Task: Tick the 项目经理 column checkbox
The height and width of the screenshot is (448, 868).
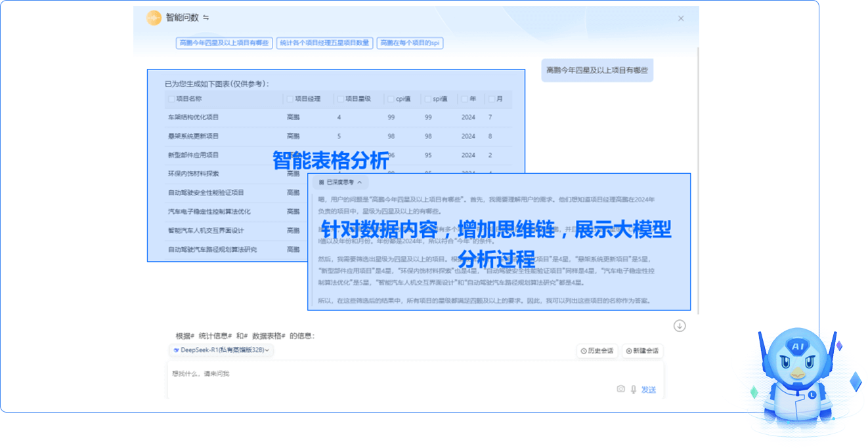Action: [x=290, y=99]
